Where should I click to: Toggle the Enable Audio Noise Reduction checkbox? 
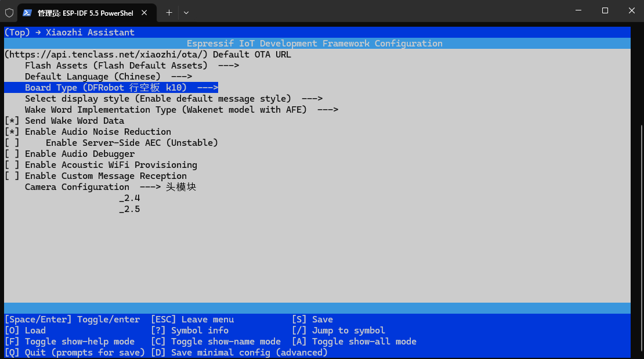12,132
